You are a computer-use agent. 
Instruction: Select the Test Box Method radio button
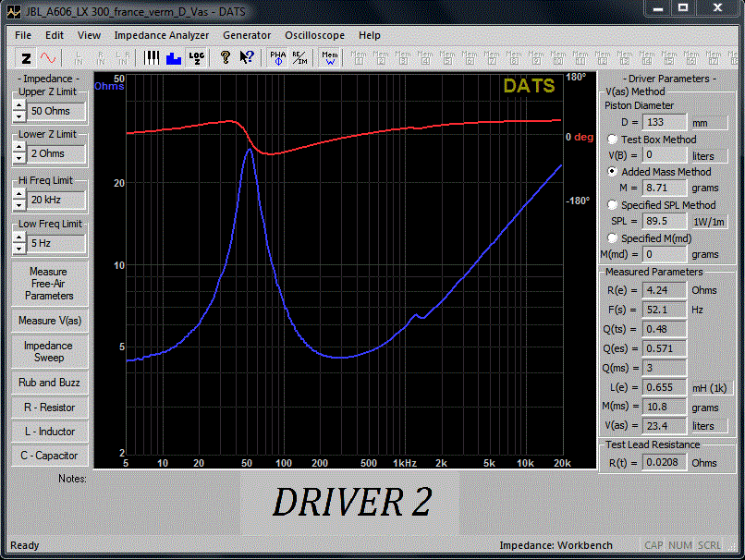pos(613,140)
